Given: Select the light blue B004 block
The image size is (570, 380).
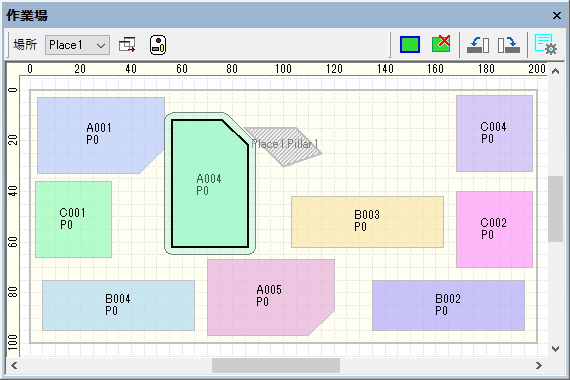Looking at the screenshot, I should [x=119, y=305].
